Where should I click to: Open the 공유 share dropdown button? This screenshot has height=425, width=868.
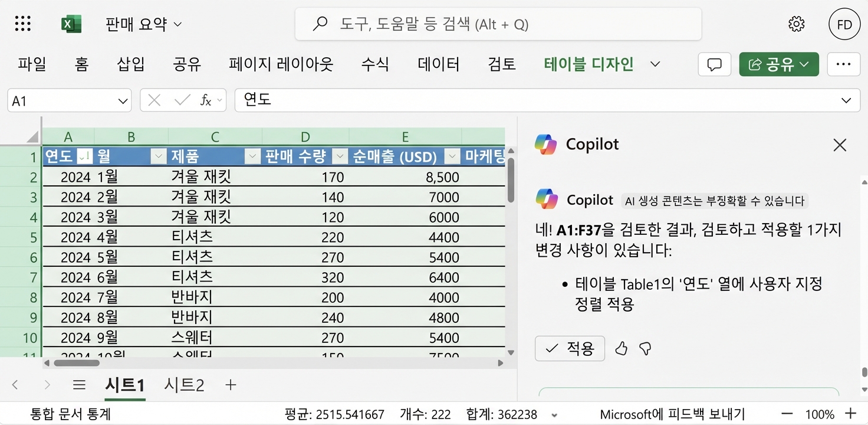(x=779, y=64)
